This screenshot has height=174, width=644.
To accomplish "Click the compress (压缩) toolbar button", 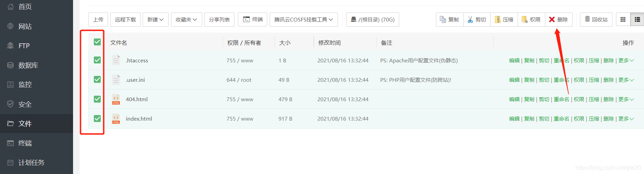I will click(504, 19).
